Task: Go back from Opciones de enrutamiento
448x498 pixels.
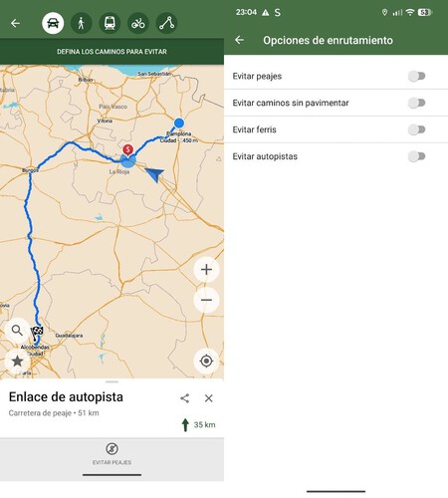Action: point(239,40)
